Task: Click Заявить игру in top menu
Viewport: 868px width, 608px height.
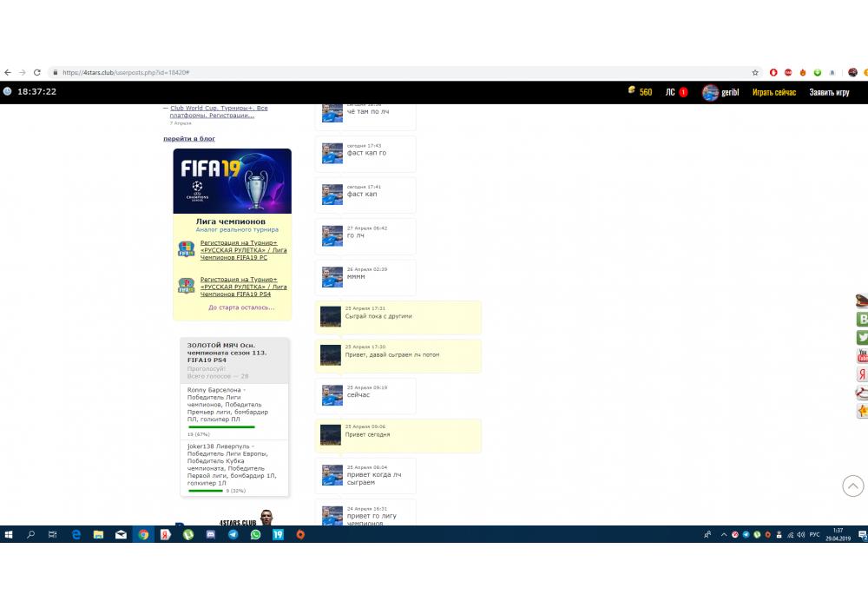Action: (x=829, y=92)
